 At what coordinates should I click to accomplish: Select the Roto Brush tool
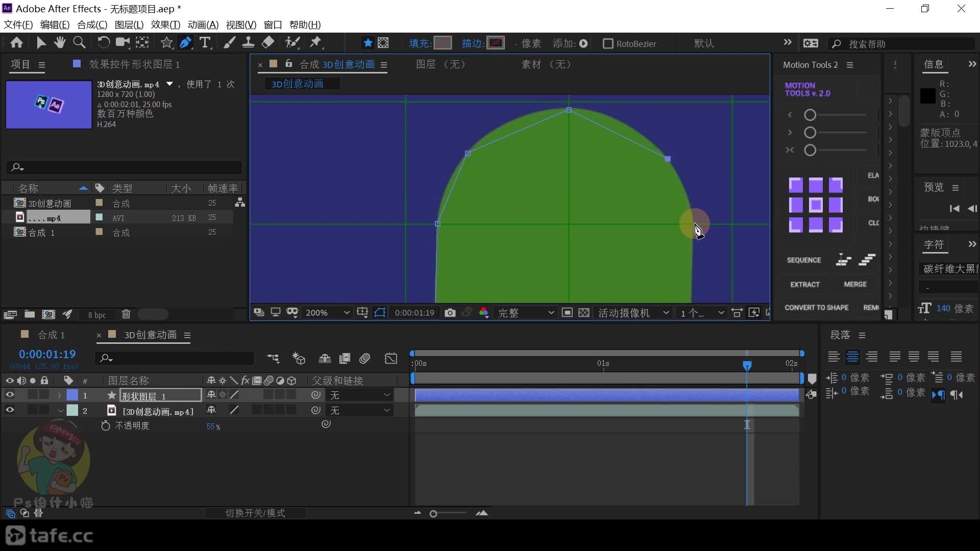point(292,43)
